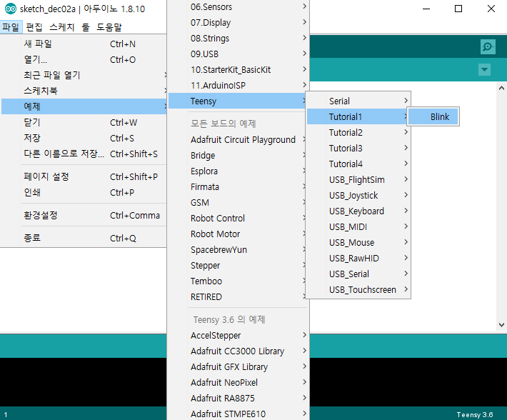This screenshot has width=507, height=420.
Task: Expand 최근 파일 열기 submenu
Action: (x=84, y=75)
